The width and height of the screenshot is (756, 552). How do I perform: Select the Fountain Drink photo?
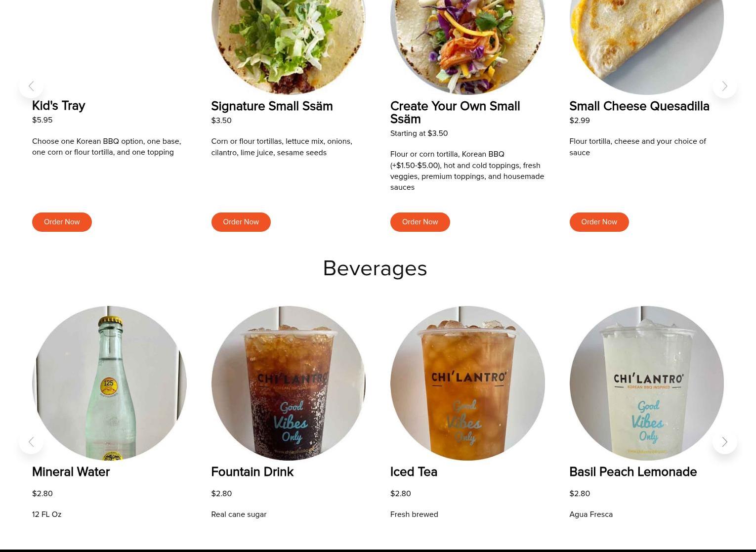pos(288,383)
